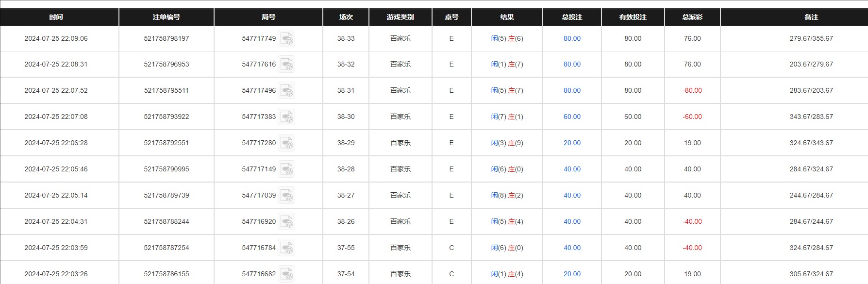Click the 20.00 bet link for round 38-29
Image resolution: width=868 pixels, height=284 pixels.
(x=572, y=143)
